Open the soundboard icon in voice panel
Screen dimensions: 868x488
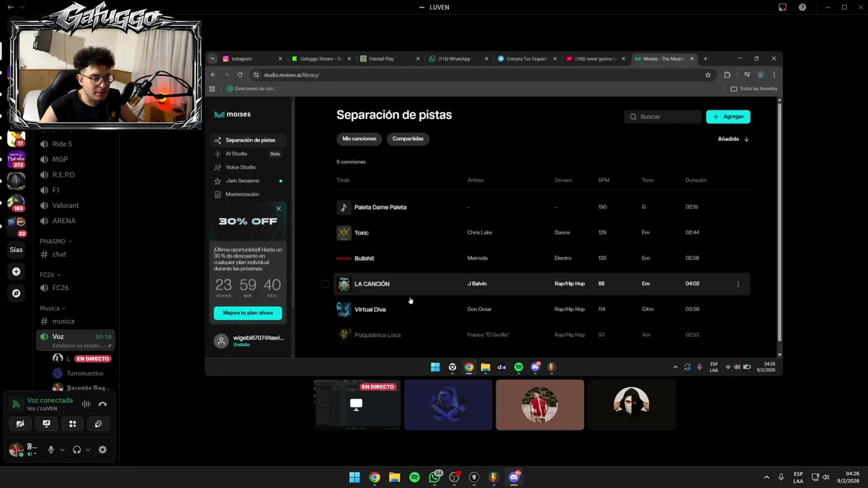tap(98, 424)
